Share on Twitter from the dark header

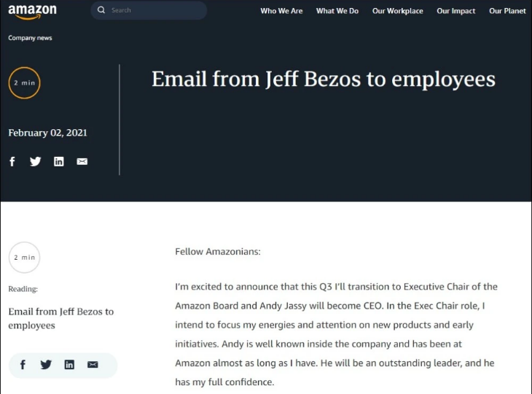tap(35, 161)
